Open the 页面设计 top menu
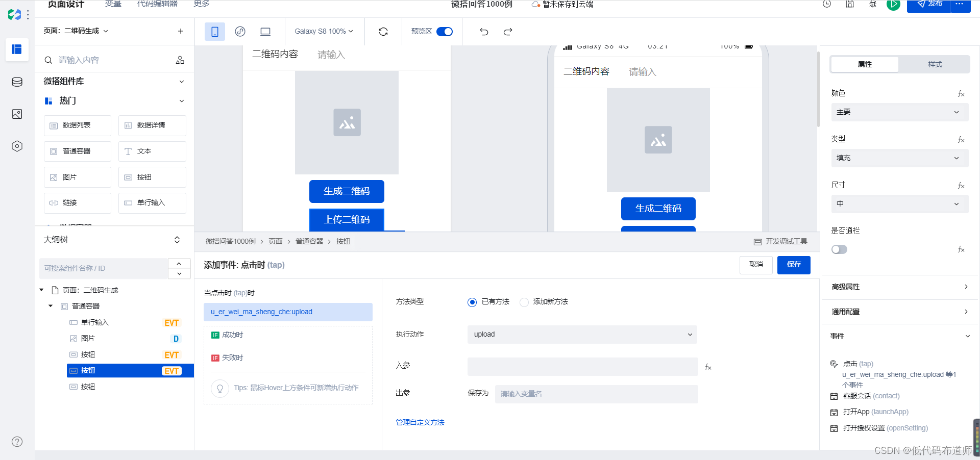Screen dimensions: 980x460 [x=66, y=4]
